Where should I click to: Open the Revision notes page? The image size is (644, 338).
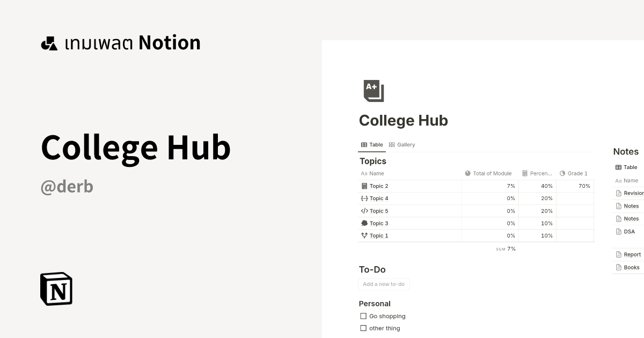click(x=632, y=193)
